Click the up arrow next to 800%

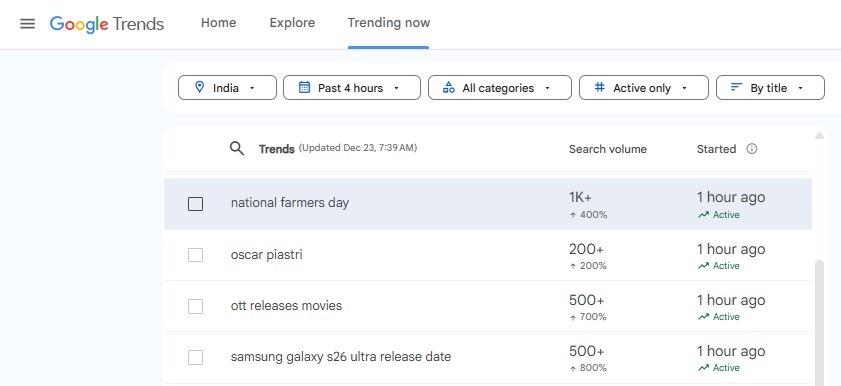tap(573, 368)
